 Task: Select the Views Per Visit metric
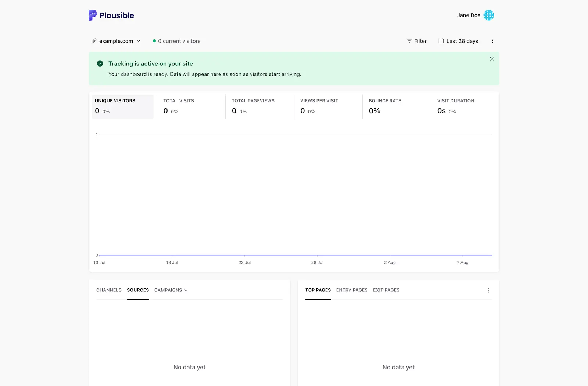(328, 107)
